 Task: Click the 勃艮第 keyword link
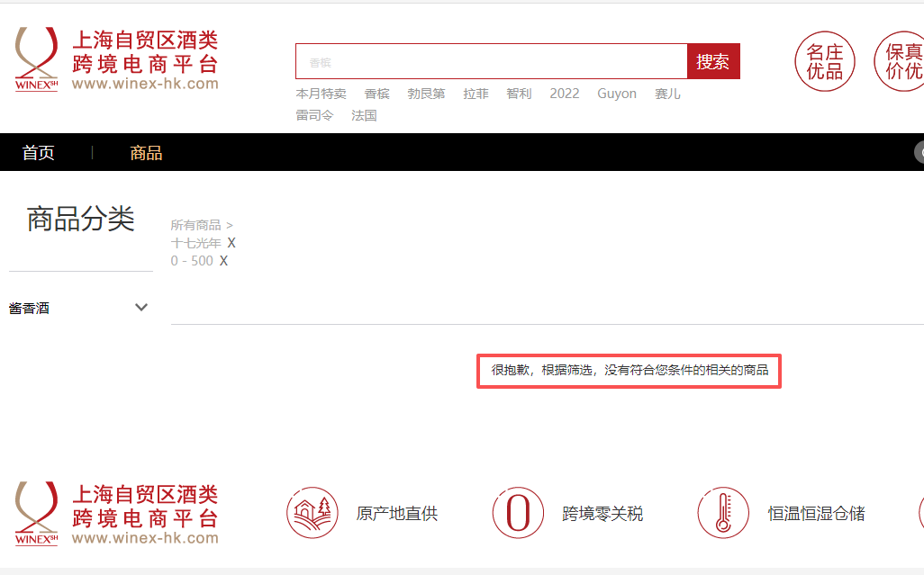[426, 94]
